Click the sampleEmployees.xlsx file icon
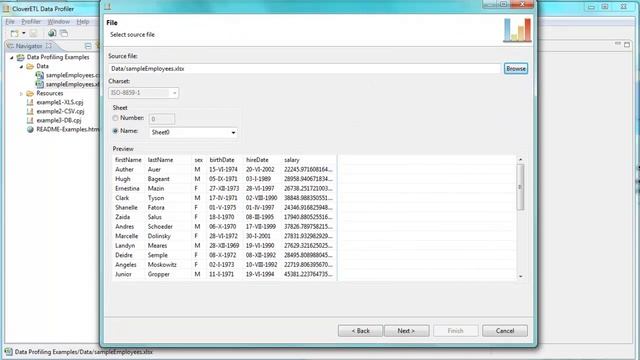The height and width of the screenshot is (360, 640). pyautogui.click(x=40, y=84)
